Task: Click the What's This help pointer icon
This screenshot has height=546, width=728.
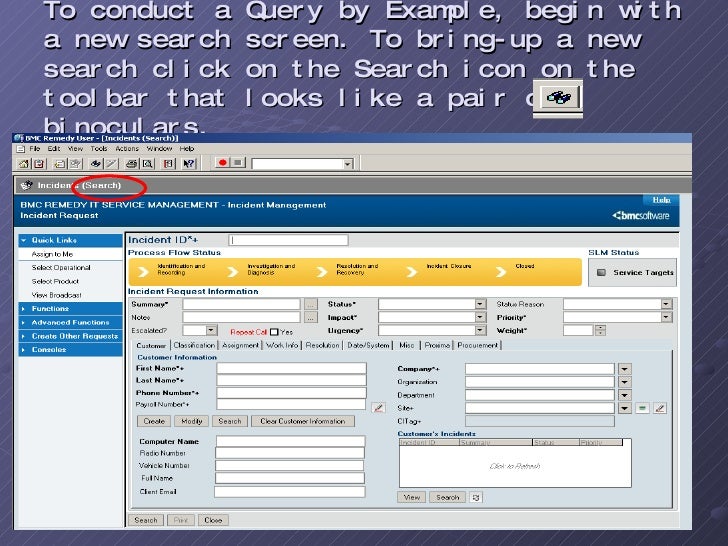Action: [188, 163]
